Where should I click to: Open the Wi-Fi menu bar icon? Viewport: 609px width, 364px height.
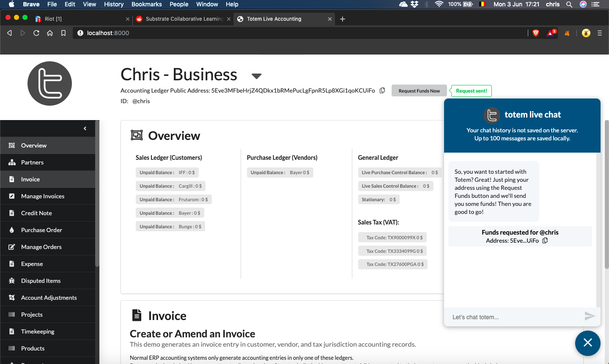(x=439, y=4)
